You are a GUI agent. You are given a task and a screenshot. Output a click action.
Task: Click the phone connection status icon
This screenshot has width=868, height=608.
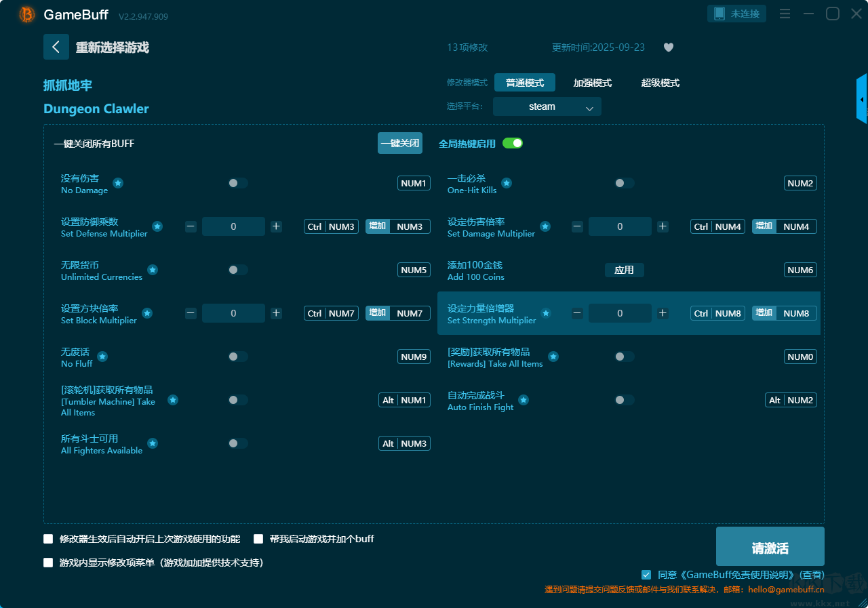click(719, 14)
